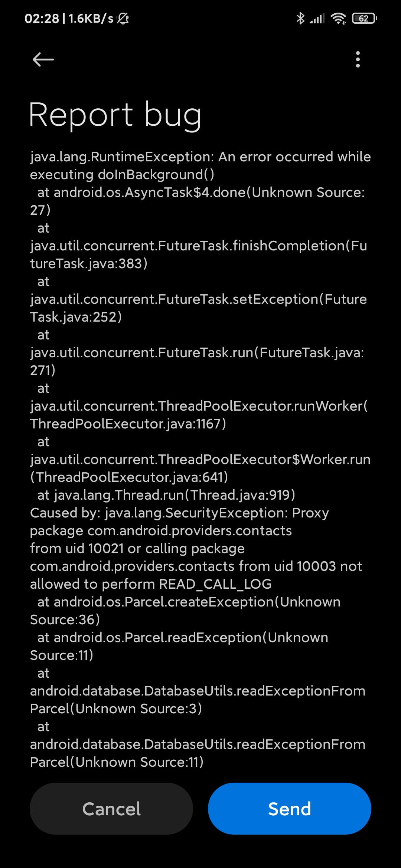Tap the FutureTask.setException stack line
This screenshot has height=868, width=401.
[199, 308]
